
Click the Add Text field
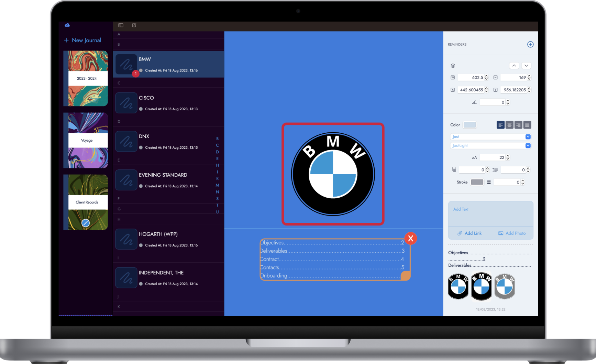pos(491,214)
